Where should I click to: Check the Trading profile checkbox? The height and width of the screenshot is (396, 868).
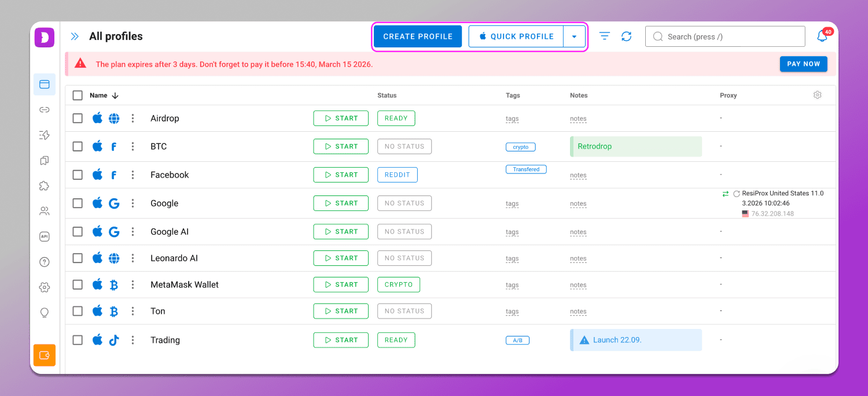[78, 341]
